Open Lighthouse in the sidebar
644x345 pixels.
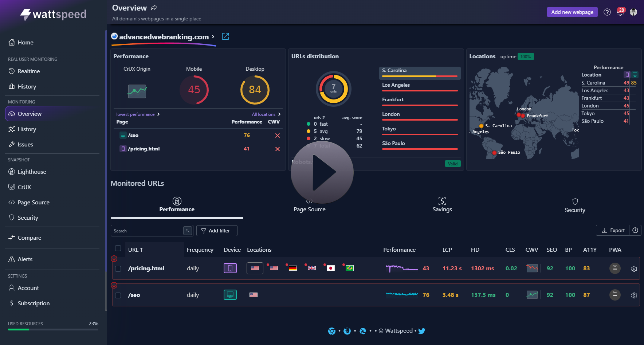click(x=32, y=172)
